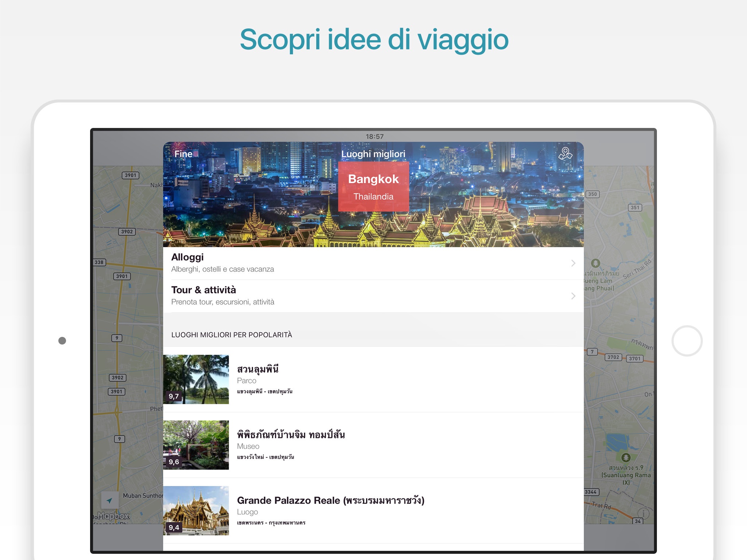Tap the 9,7 rating badge
Viewport: 747px width, 560px height.
174,396
